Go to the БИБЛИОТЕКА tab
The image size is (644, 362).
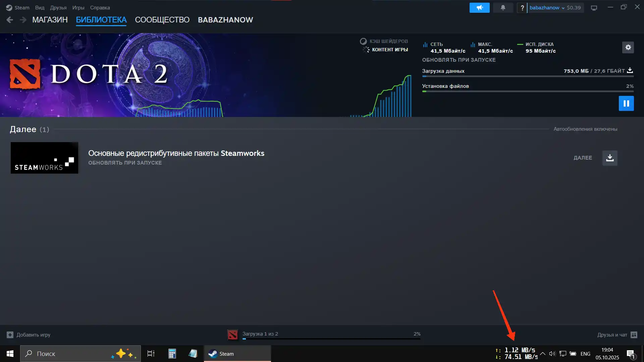click(101, 20)
